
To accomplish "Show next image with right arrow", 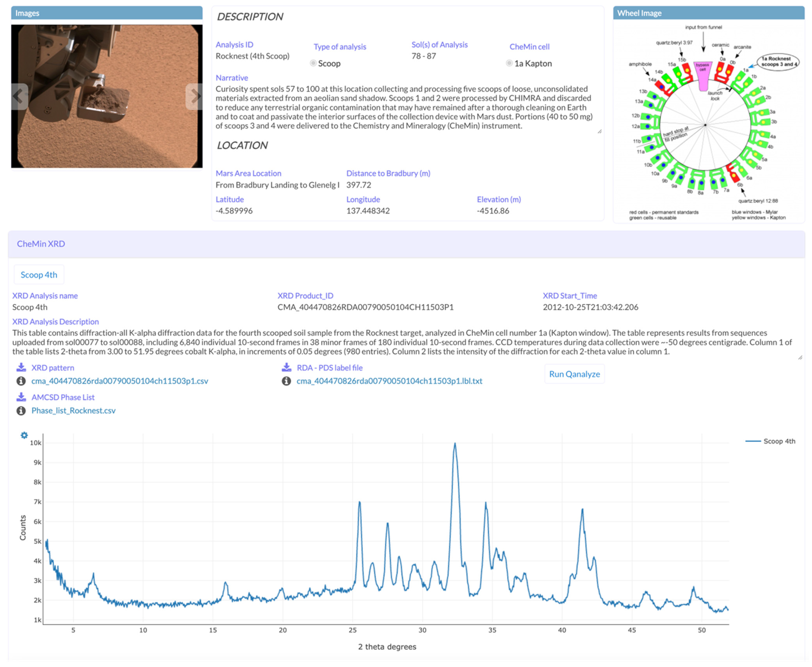I will 194,96.
